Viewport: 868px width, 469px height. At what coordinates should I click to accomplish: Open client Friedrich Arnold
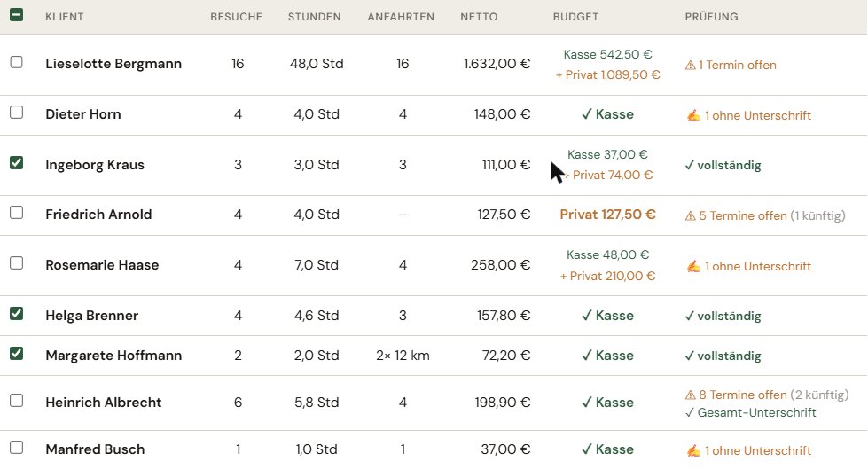coord(98,215)
